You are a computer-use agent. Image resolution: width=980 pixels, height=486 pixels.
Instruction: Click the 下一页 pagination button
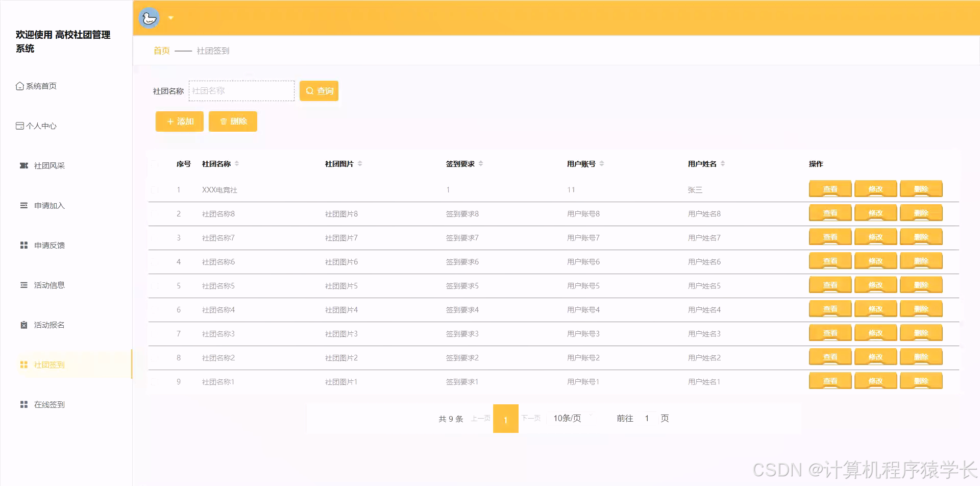(x=531, y=418)
